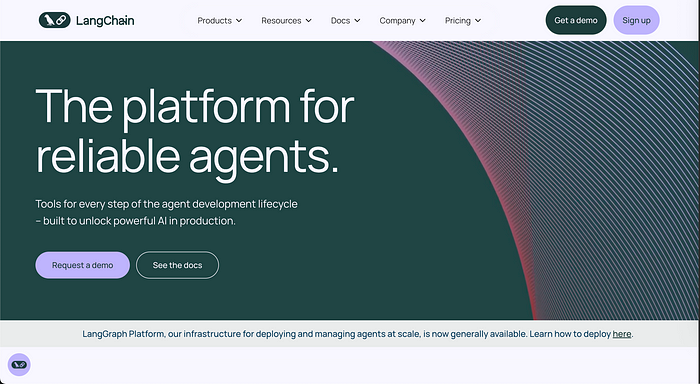This screenshot has width=700, height=384.
Task: Open the Products menu item
Action: click(214, 21)
